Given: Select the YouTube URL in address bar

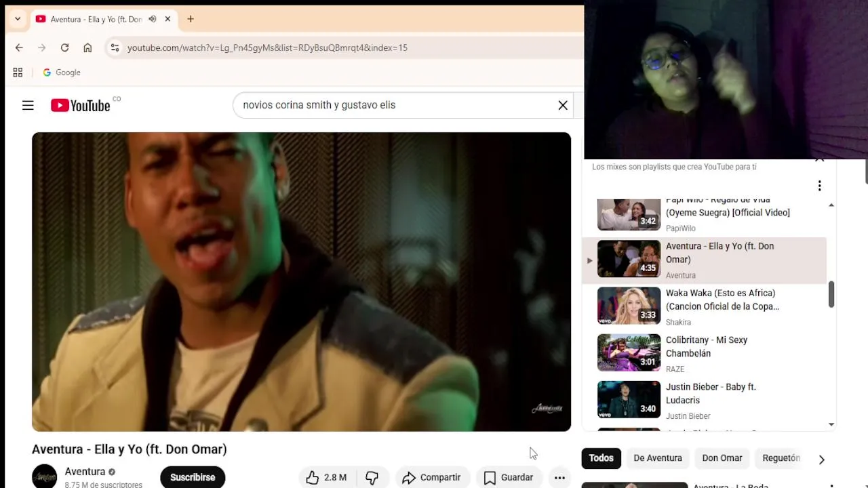Looking at the screenshot, I should tap(267, 47).
